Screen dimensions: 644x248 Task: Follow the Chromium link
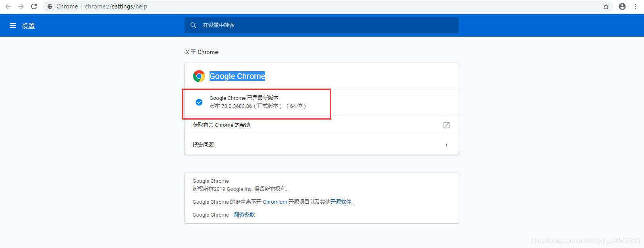pos(275,202)
